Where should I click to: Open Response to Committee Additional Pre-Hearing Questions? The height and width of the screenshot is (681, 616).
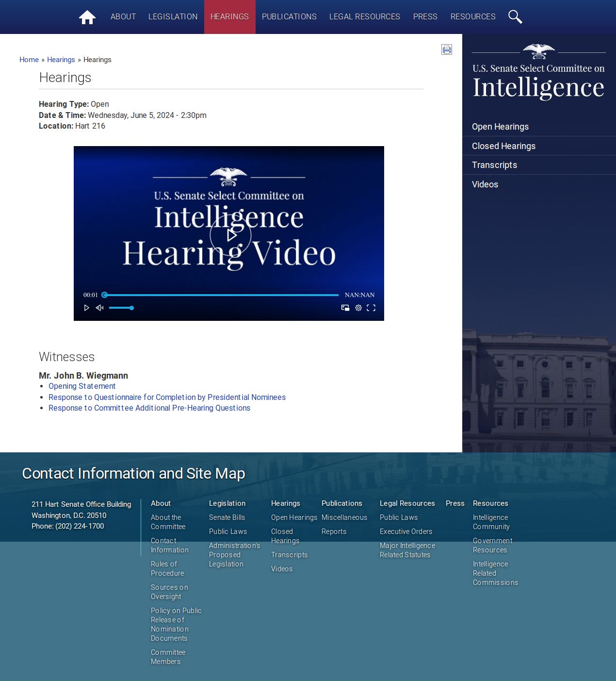pyautogui.click(x=149, y=408)
